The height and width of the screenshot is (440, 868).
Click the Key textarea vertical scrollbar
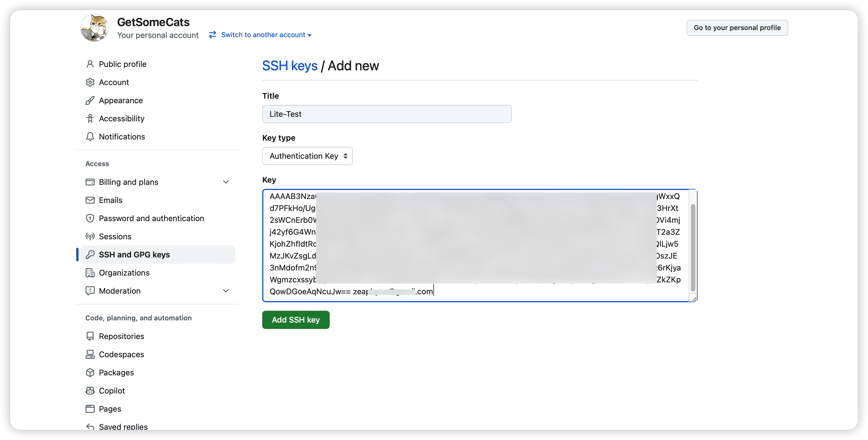[693, 247]
